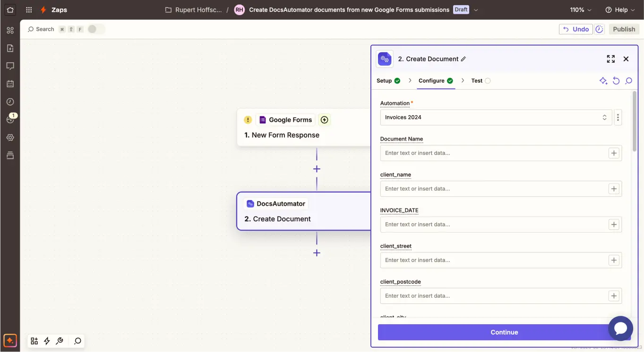Image resolution: width=644 pixels, height=352 pixels.
Task: Switch to the Test tab
Action: (476, 80)
